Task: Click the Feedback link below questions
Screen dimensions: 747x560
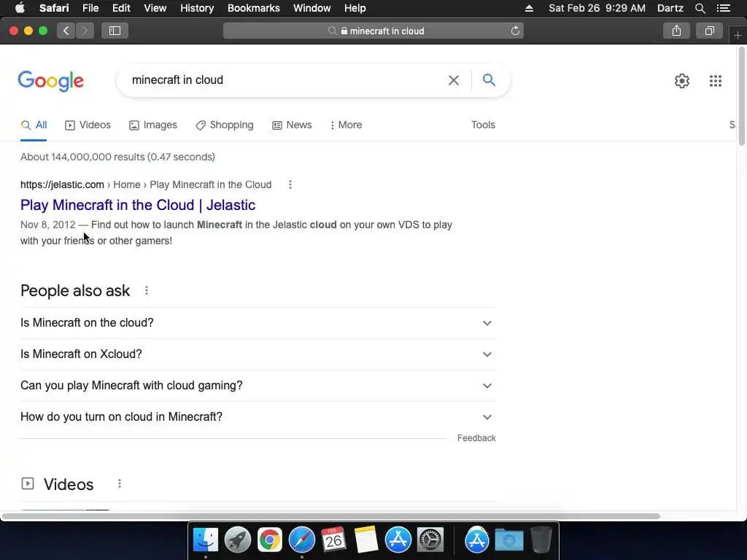Action: click(476, 438)
